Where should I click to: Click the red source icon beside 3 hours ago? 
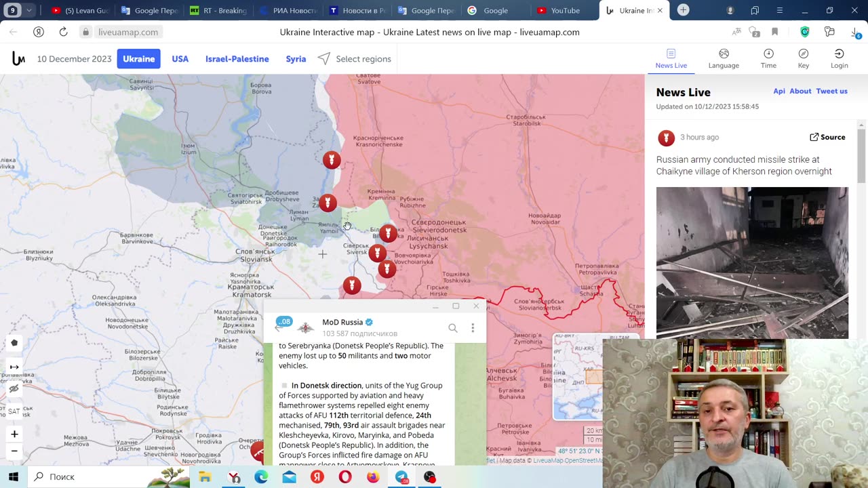(666, 138)
